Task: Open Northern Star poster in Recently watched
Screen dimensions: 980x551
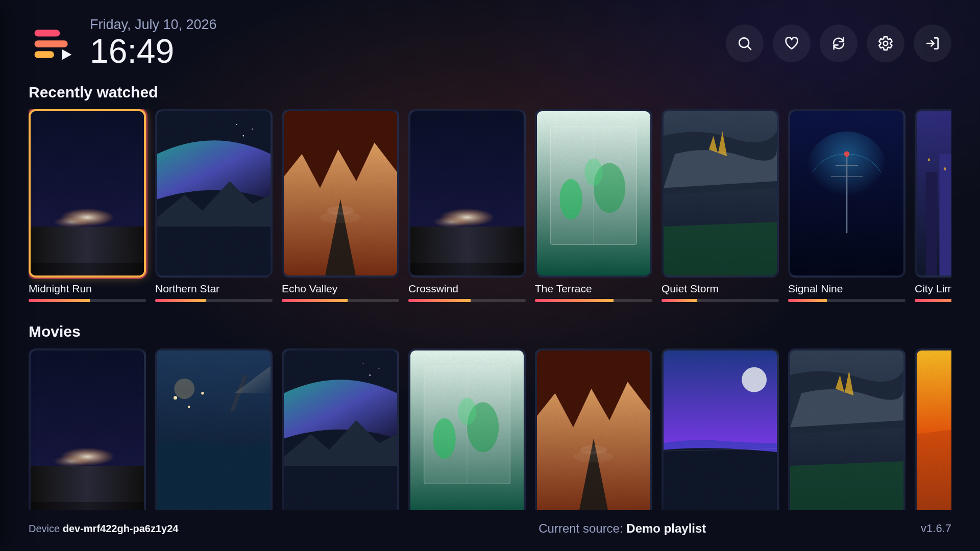Action: [x=214, y=193]
